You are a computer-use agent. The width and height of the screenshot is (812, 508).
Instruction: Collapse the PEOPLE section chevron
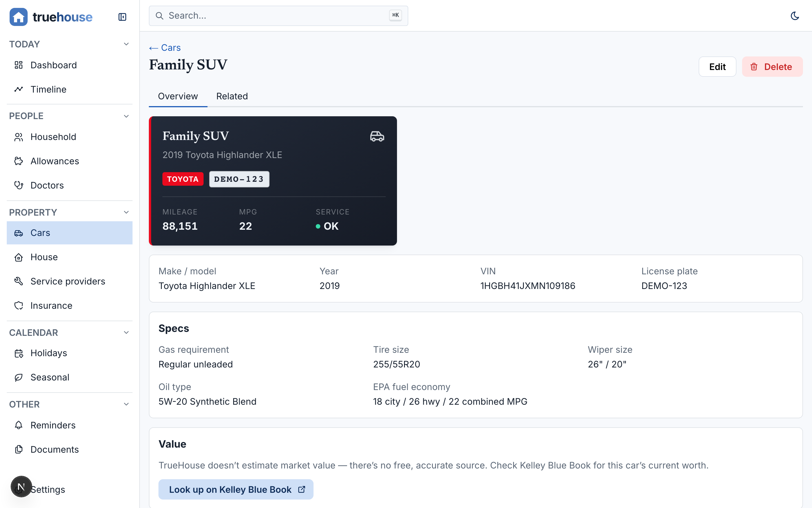click(126, 116)
